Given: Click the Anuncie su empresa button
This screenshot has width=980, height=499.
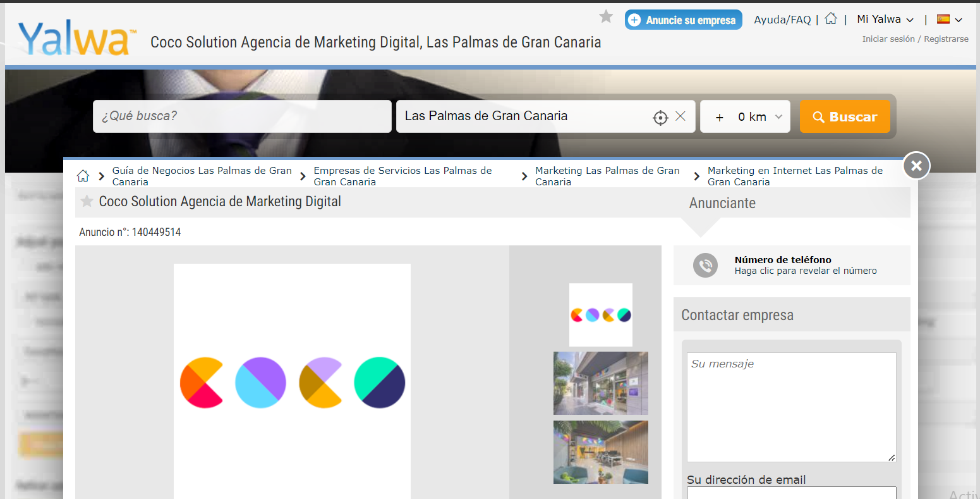Looking at the screenshot, I should pos(683,20).
